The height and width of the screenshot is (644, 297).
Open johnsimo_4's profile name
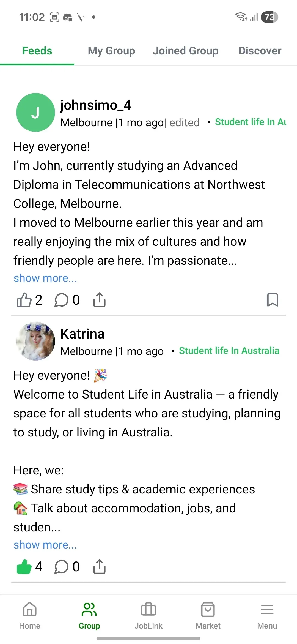click(x=96, y=105)
